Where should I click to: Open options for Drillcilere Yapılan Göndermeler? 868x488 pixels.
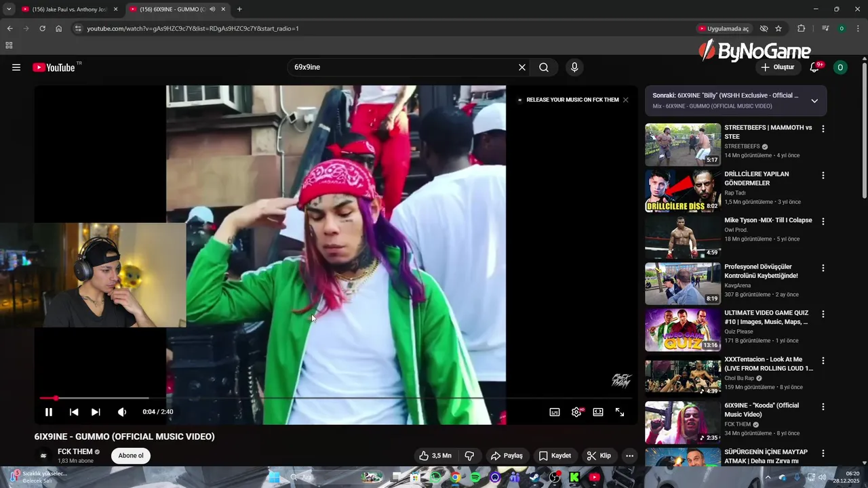823,175
